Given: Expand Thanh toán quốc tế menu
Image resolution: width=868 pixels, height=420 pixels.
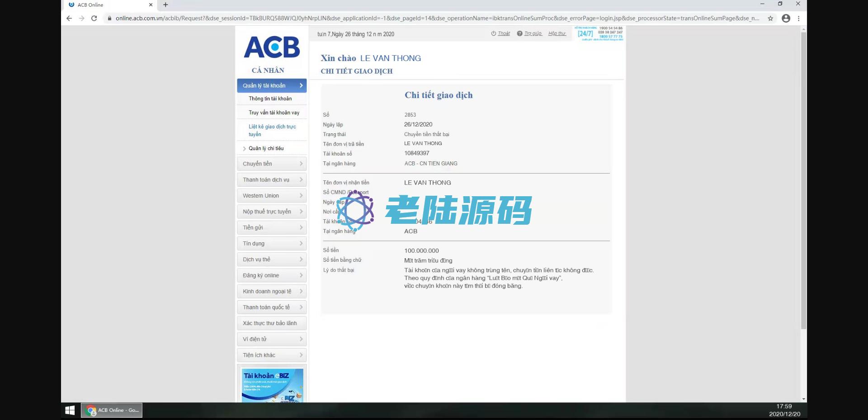Looking at the screenshot, I should 272,307.
